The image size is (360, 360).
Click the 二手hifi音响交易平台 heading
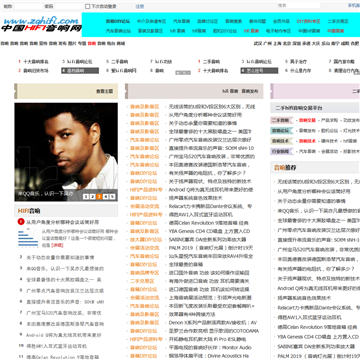(299, 108)
